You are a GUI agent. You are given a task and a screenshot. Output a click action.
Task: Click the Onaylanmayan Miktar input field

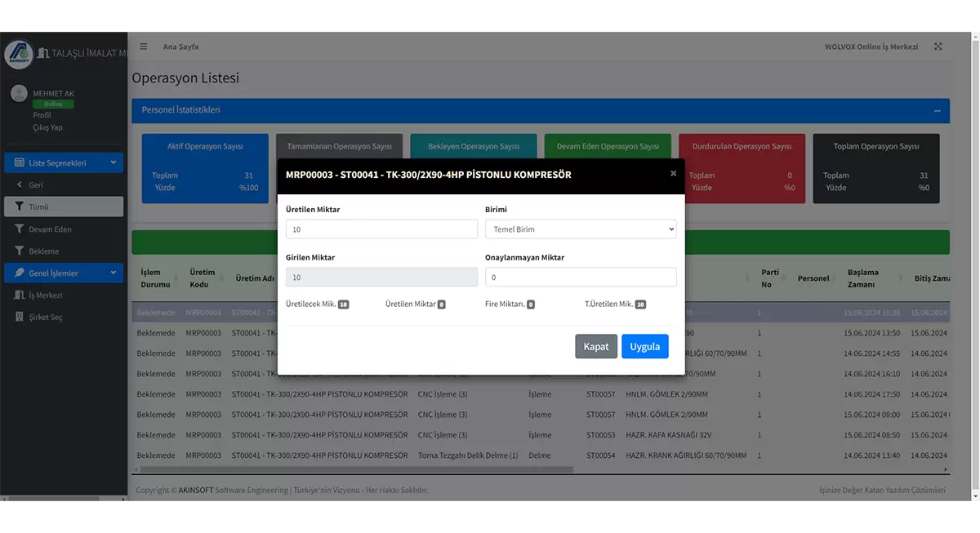click(x=581, y=278)
